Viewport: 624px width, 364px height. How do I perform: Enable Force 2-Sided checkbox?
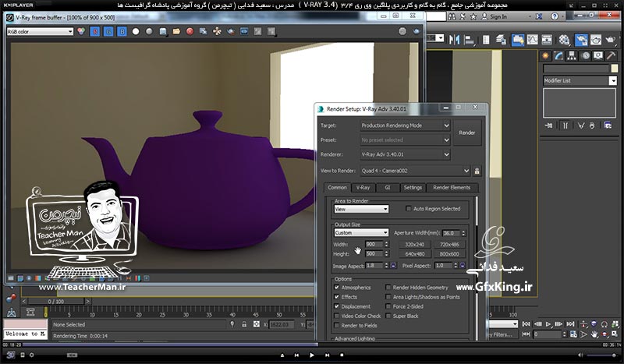[388, 306]
